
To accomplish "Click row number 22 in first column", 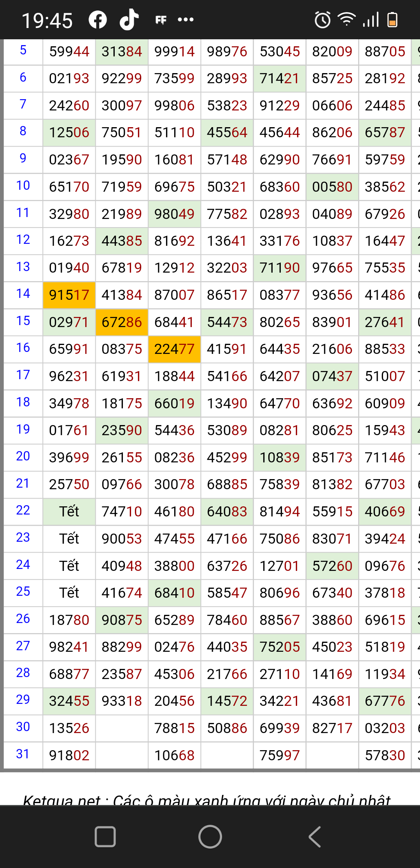I will point(23,510).
